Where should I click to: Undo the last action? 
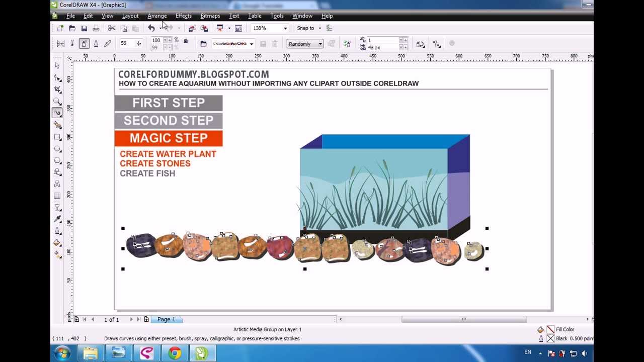151,28
